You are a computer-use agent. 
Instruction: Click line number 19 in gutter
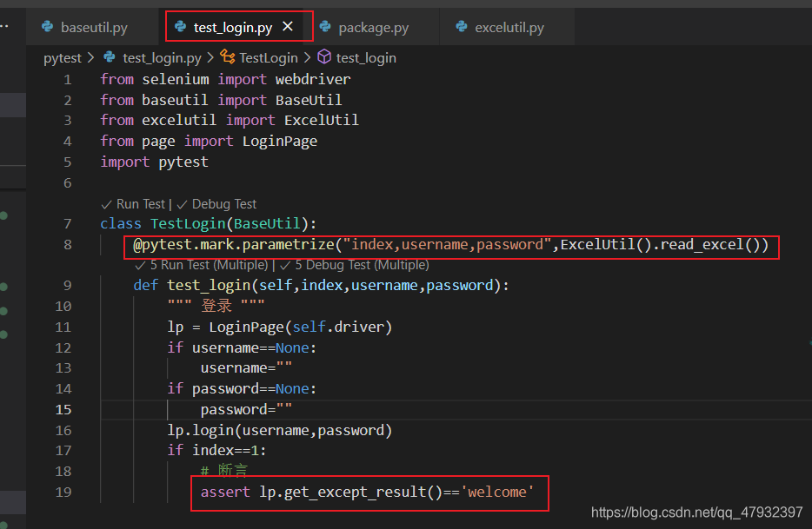[x=63, y=492]
